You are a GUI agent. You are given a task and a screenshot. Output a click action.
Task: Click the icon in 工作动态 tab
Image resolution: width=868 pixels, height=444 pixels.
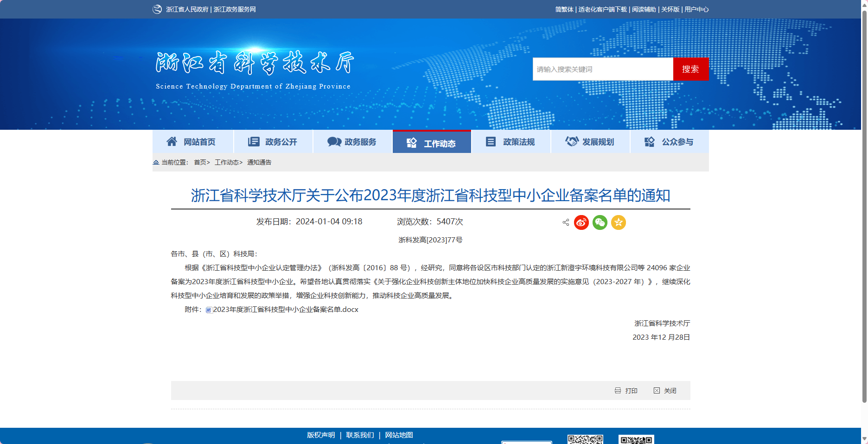tap(412, 143)
